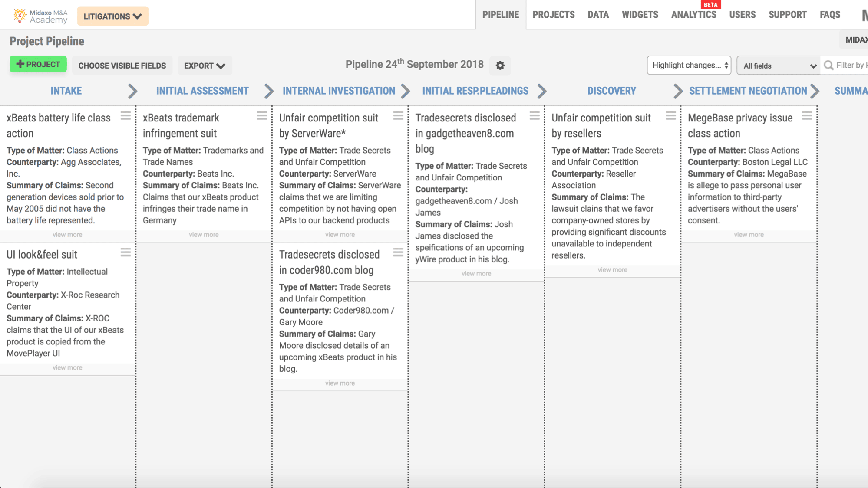Image resolution: width=868 pixels, height=488 pixels.
Task: View more of resellers competition suit card
Action: [613, 270]
